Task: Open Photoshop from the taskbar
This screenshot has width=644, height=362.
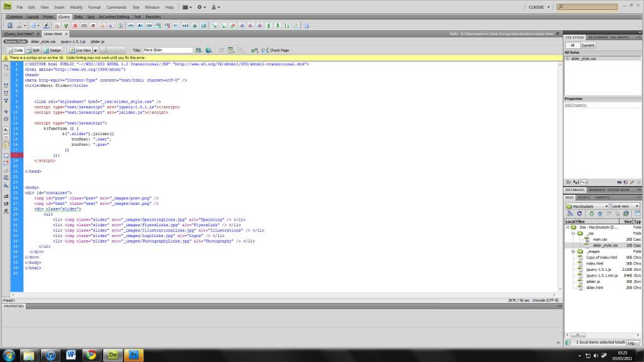Action: point(133,354)
